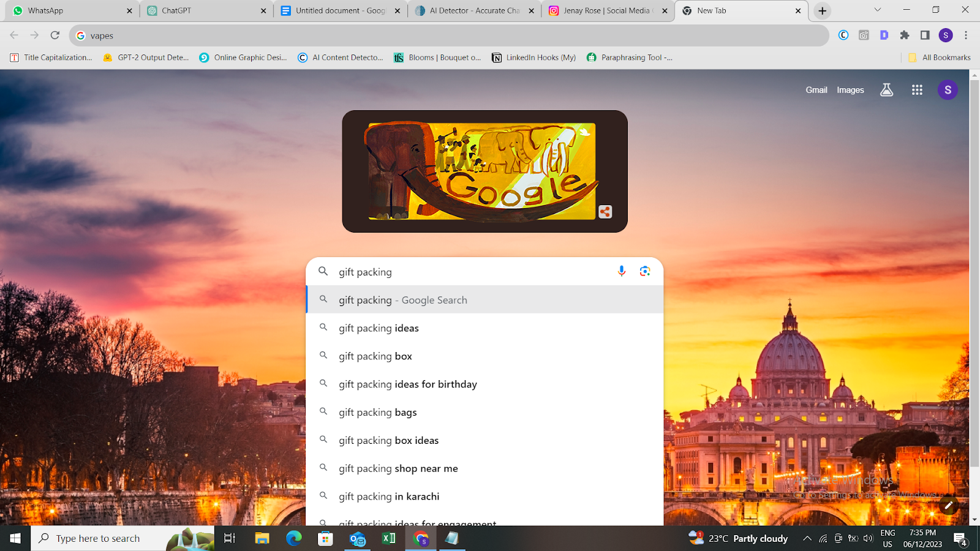Viewport: 980px width, 551px height.
Task: Open the Google apps grid launcher
Action: (916, 89)
